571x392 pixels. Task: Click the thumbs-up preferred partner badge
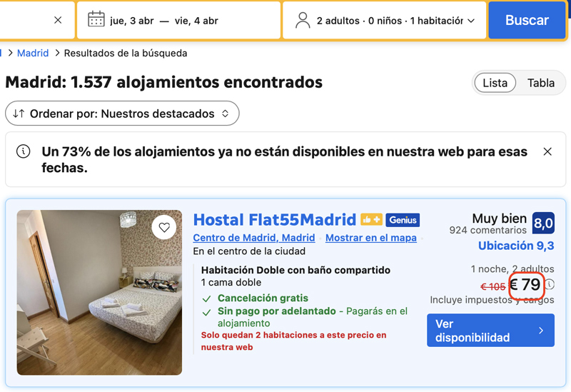click(x=371, y=220)
